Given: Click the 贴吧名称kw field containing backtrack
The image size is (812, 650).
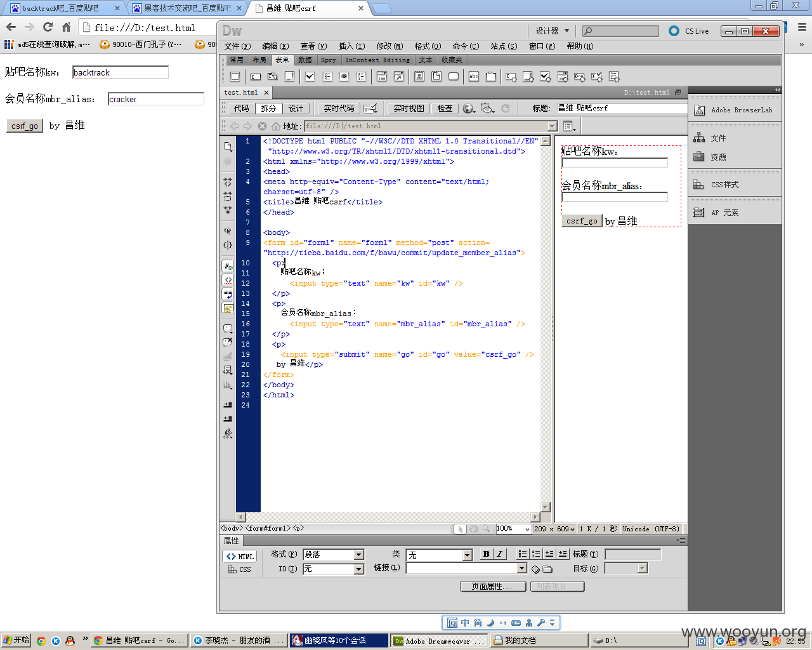Looking at the screenshot, I should [121, 72].
